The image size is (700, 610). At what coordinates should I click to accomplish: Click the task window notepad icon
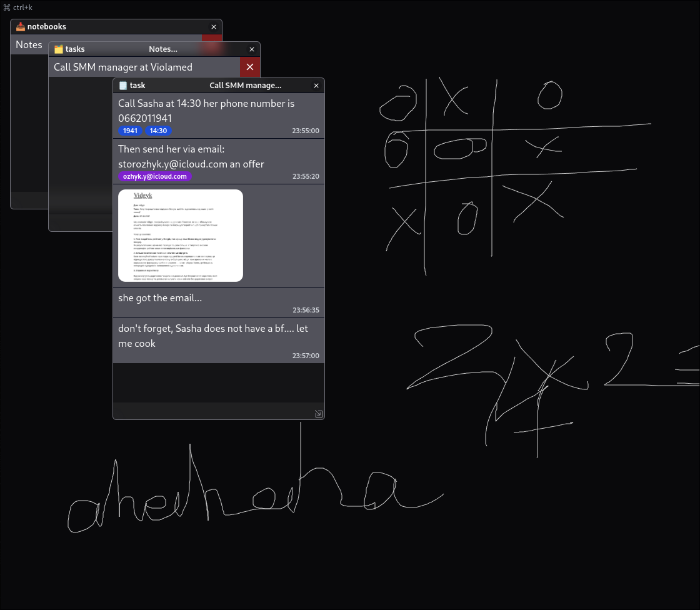pyautogui.click(x=123, y=86)
